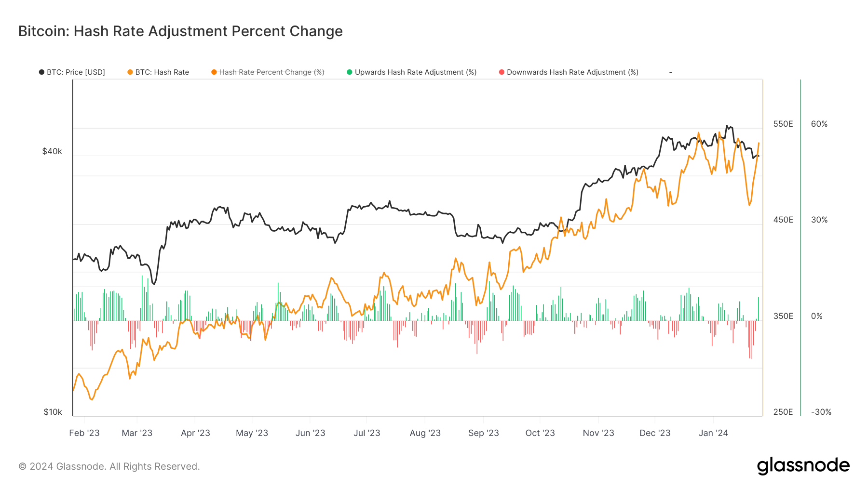Click the 550E hash rate axis label
868x488 pixels.
tap(783, 124)
